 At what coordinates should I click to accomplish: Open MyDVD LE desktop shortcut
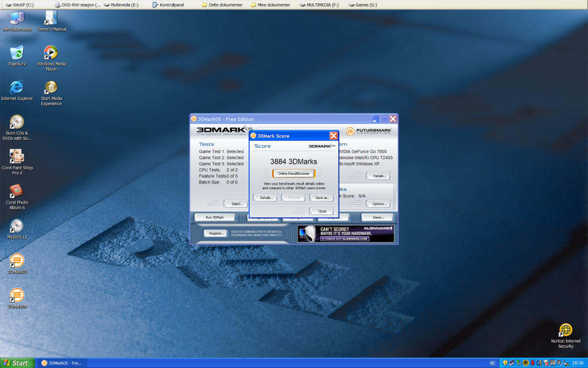tap(17, 229)
